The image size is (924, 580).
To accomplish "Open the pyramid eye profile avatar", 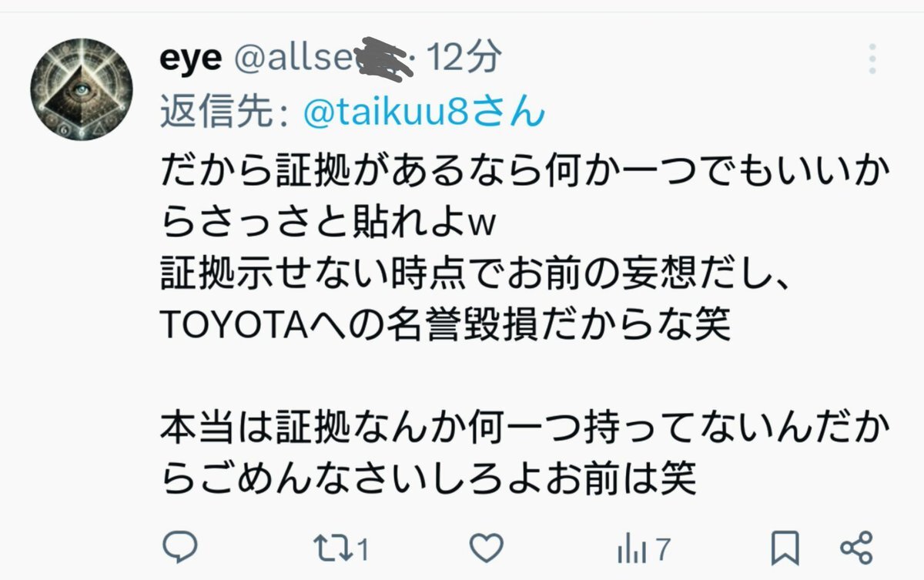I will [82, 89].
